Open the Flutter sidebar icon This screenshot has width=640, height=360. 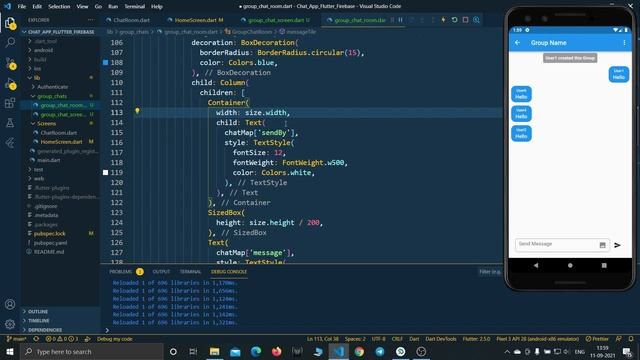[x=10, y=142]
